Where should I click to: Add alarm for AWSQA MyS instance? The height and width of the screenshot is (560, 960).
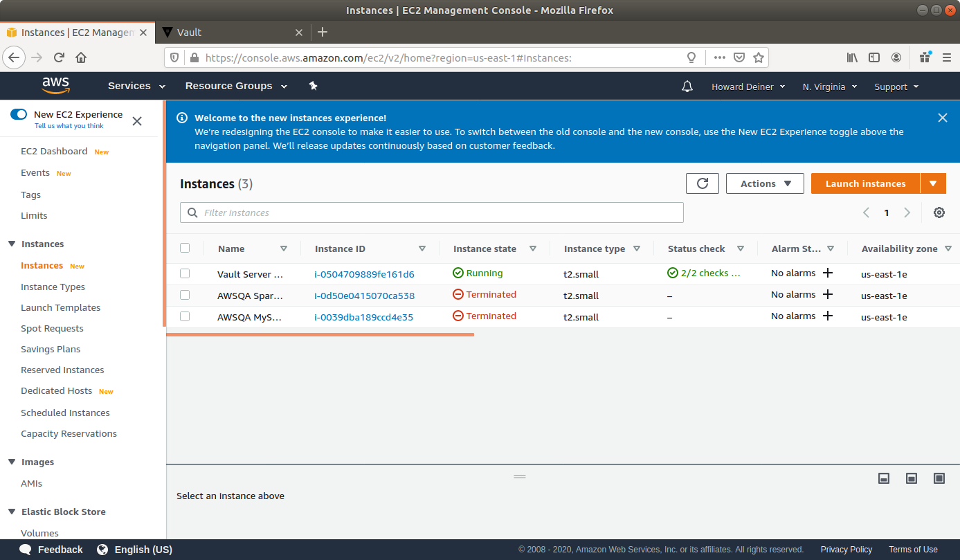tap(827, 316)
